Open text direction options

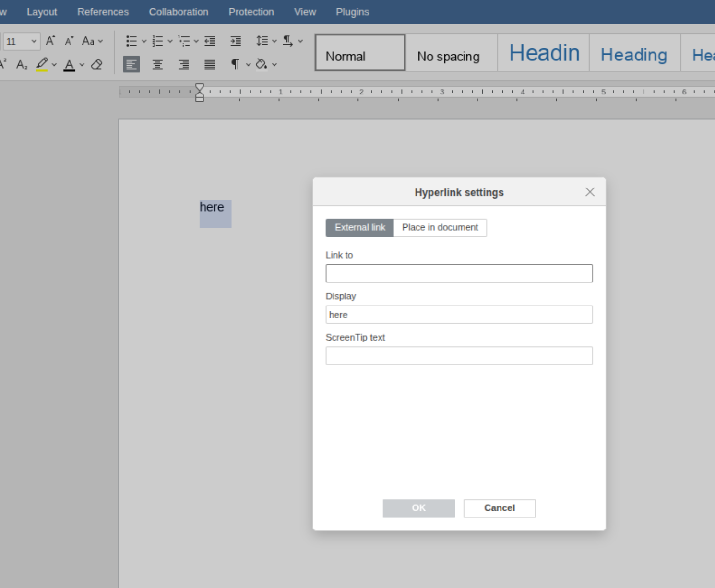[292, 41]
